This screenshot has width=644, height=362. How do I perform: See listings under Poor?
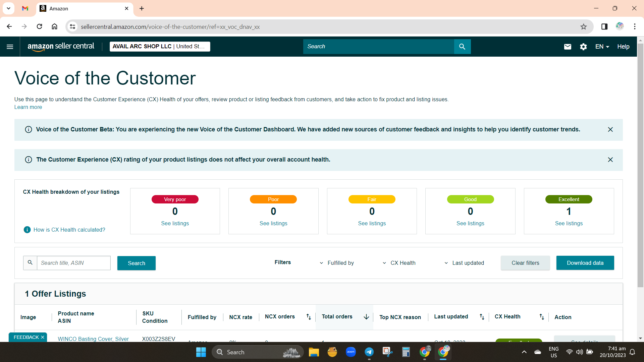click(273, 223)
